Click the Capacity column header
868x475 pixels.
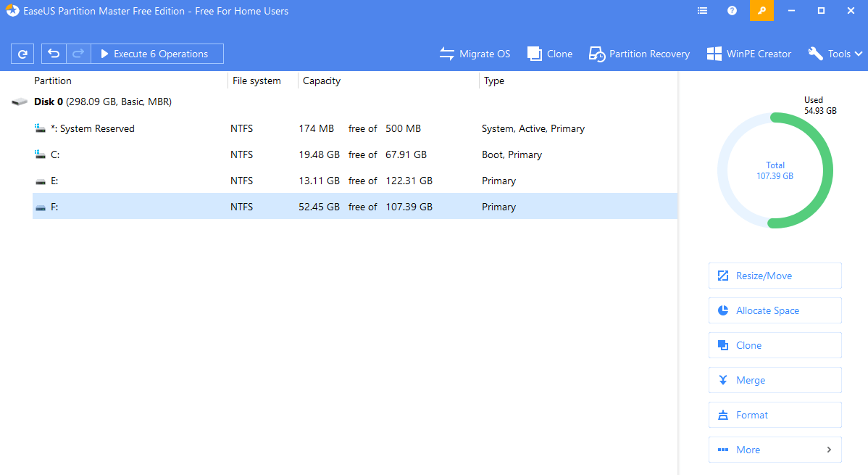click(321, 80)
